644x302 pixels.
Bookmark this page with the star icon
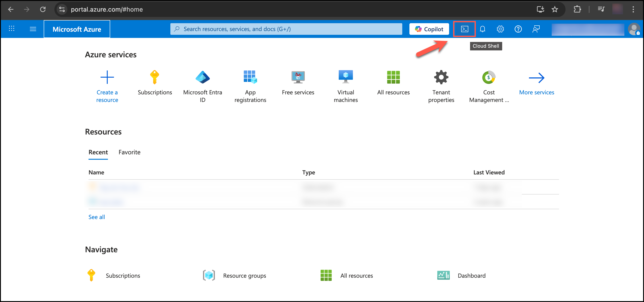click(x=555, y=10)
